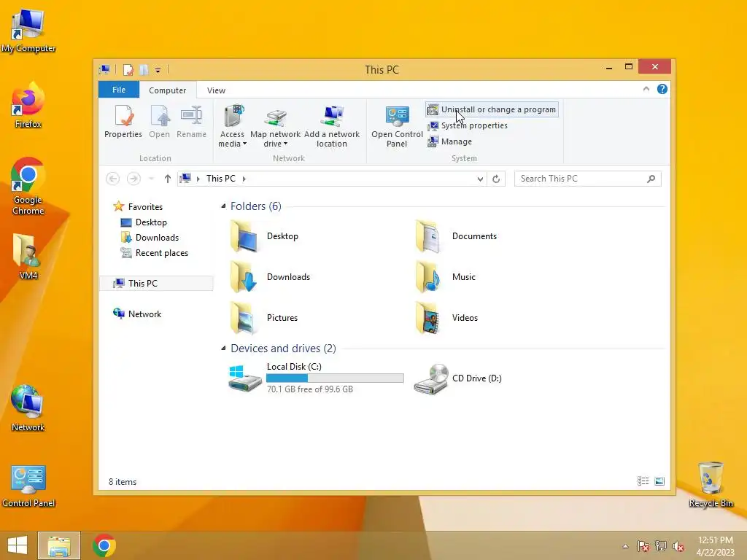Click the Open icon in Location group

(x=159, y=122)
